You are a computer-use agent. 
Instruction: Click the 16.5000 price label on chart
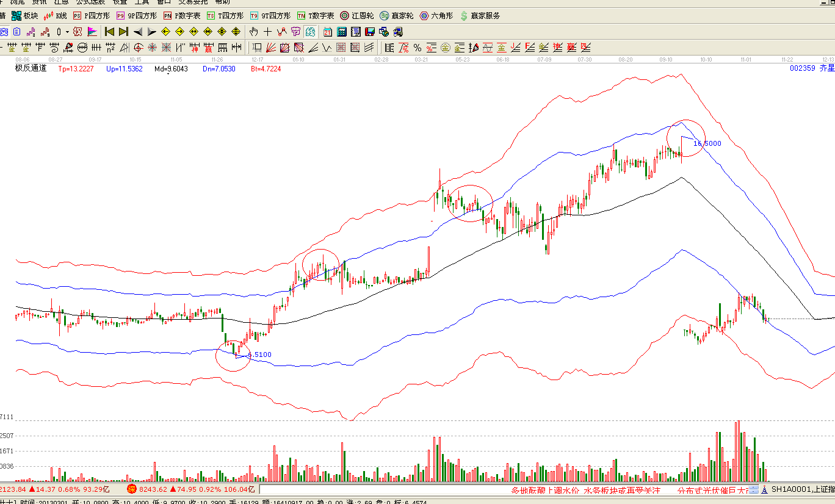[x=707, y=143]
